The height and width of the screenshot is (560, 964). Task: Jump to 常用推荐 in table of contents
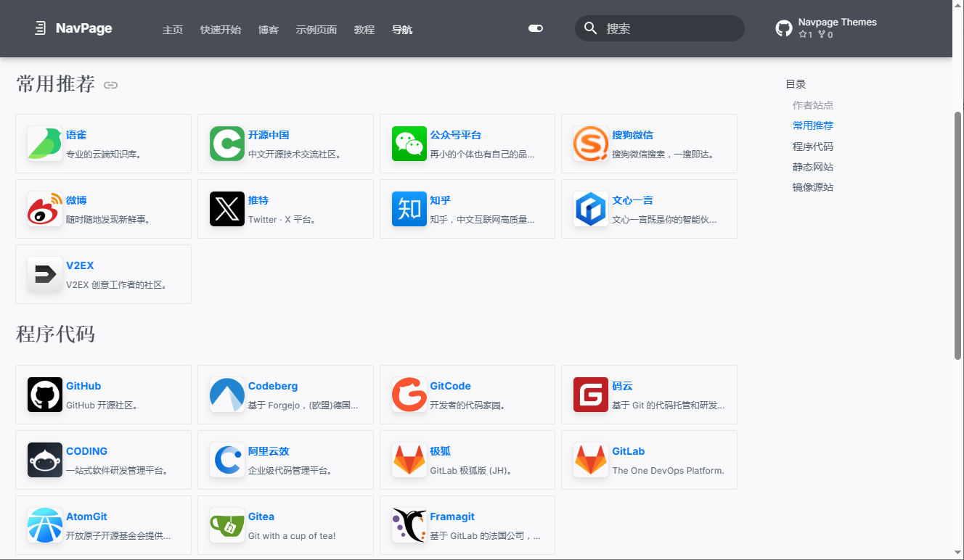813,125
